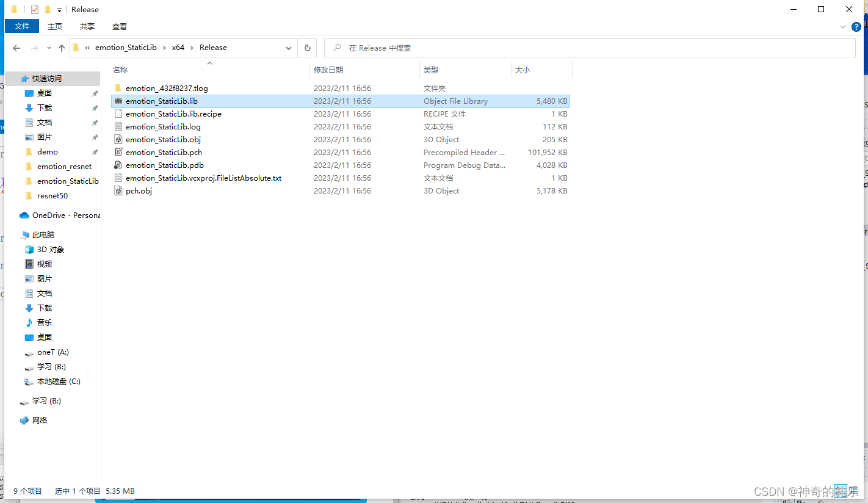868x503 pixels.
Task: Switch to the 查看 ribbon tab
Action: pyautogui.click(x=120, y=26)
